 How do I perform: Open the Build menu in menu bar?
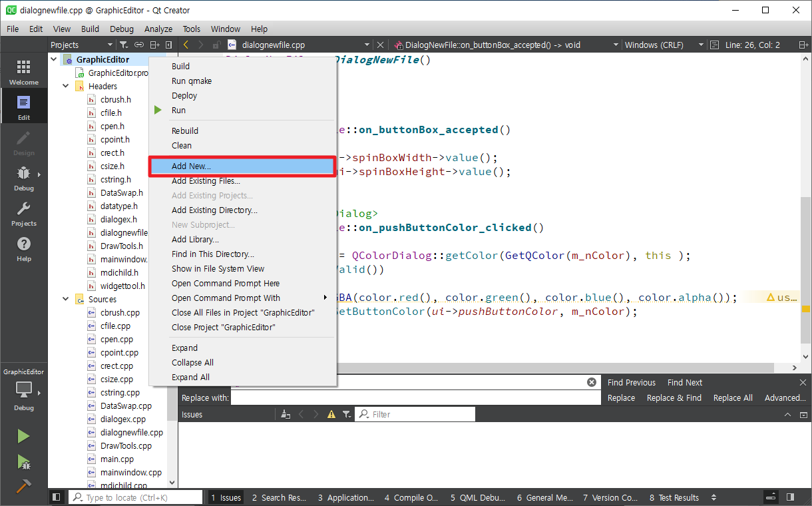(x=90, y=29)
